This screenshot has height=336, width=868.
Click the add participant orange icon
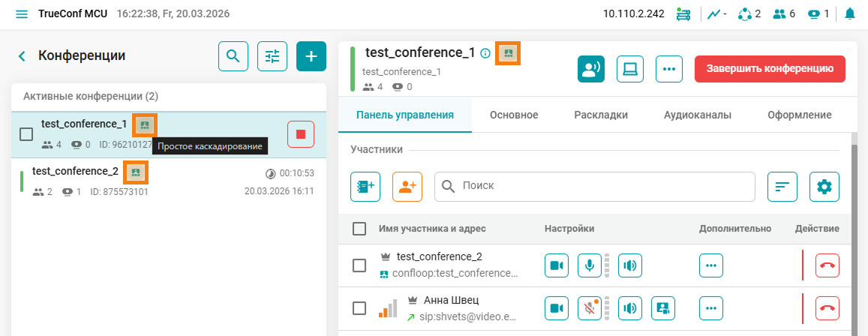pos(407,187)
